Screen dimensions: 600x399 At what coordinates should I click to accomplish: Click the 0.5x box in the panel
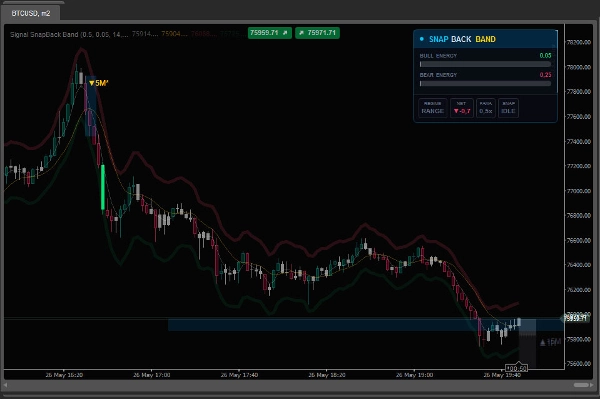pos(486,108)
